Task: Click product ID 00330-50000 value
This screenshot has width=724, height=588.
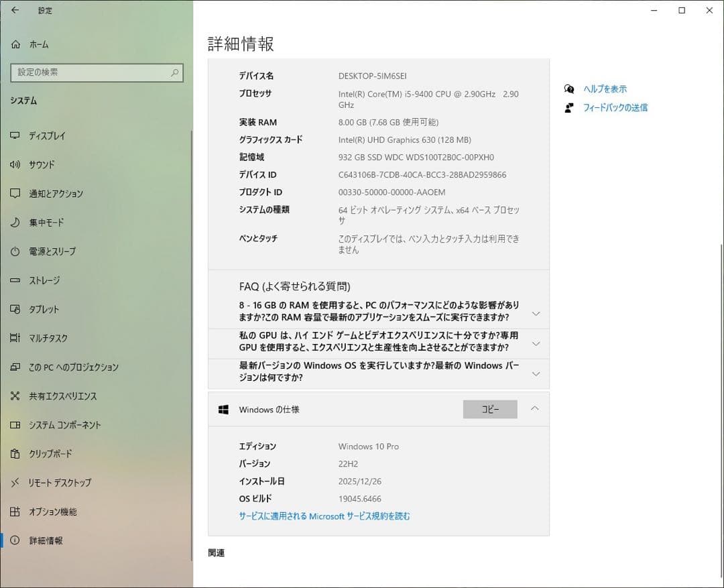Action: pos(391,192)
